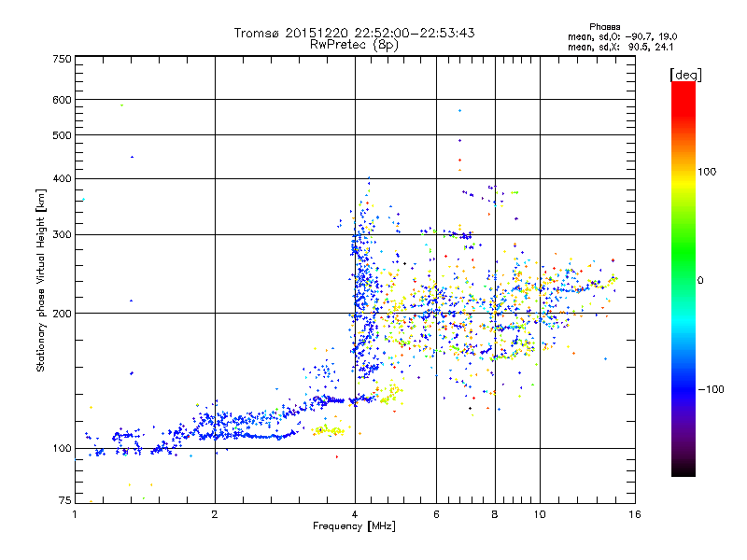
Task: Select the "mean, sd,X: 90.5, 24.1" line
Action: [620, 47]
